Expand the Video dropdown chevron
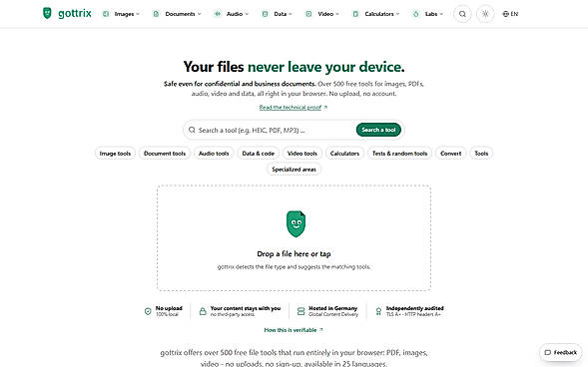This screenshot has width=588, height=367. point(337,14)
